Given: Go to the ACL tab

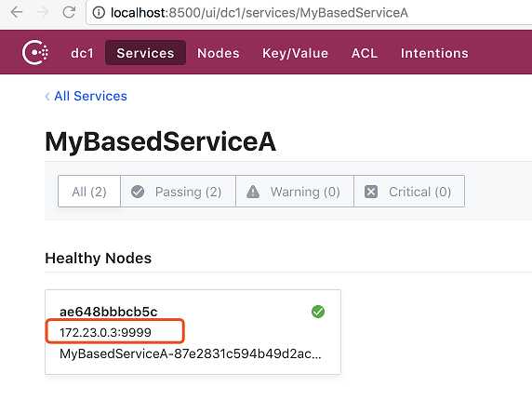Looking at the screenshot, I should [x=365, y=53].
